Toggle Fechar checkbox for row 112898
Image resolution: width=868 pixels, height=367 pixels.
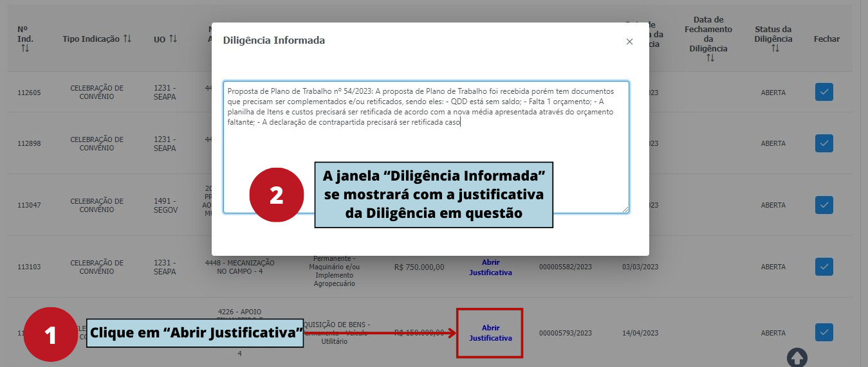click(x=824, y=143)
